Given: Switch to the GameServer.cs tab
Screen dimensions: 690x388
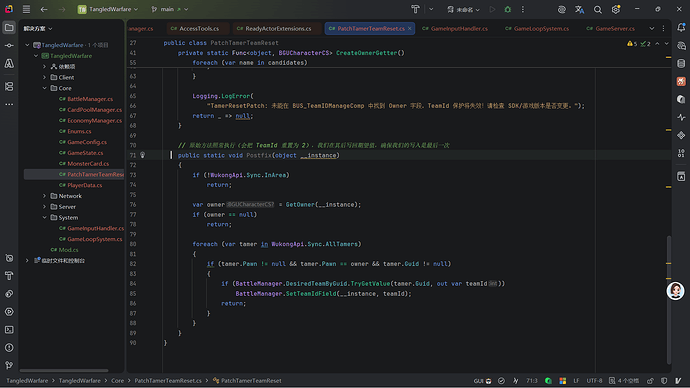Looking at the screenshot, I should click(610, 29).
